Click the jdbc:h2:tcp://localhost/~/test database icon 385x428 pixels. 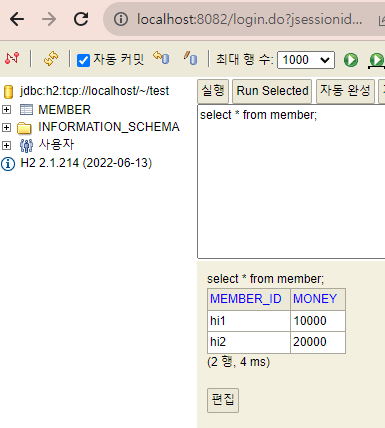coord(8,92)
